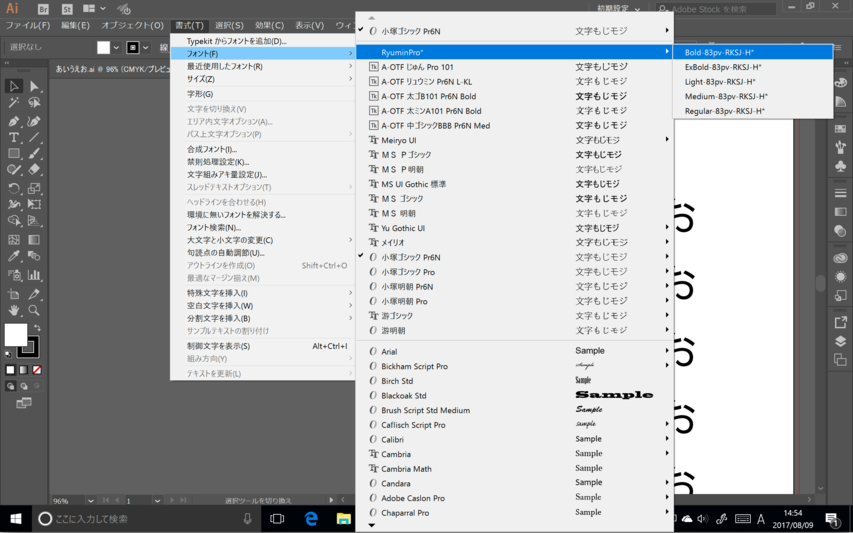
Task: Select checked 小塚ゴシック Pr6N at list top
Action: pos(410,31)
